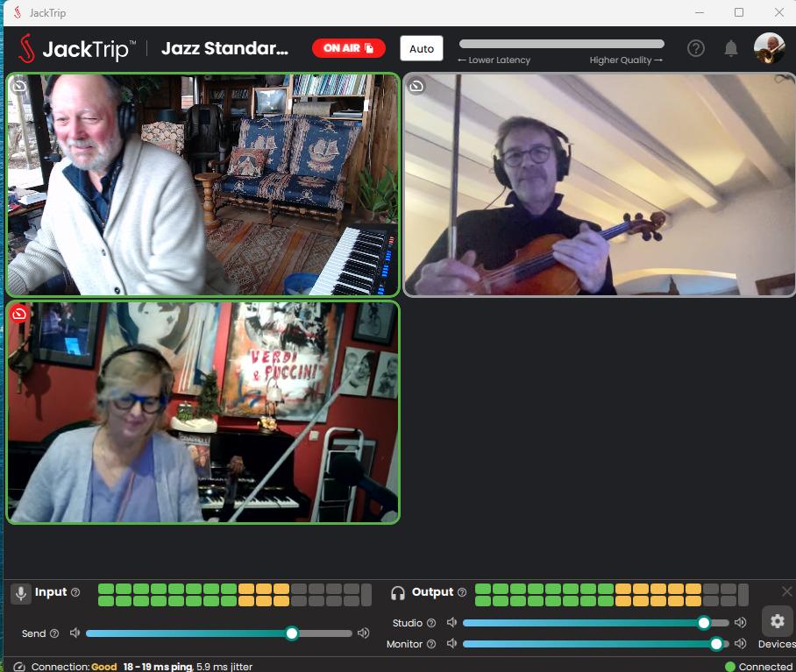Click the headphones Output icon
The height and width of the screenshot is (672, 796).
click(398, 593)
